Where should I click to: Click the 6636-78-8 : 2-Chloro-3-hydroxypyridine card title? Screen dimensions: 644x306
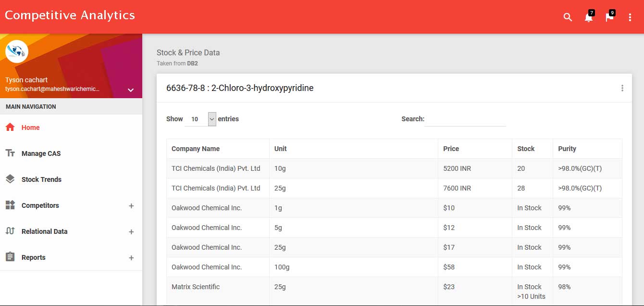tap(240, 88)
